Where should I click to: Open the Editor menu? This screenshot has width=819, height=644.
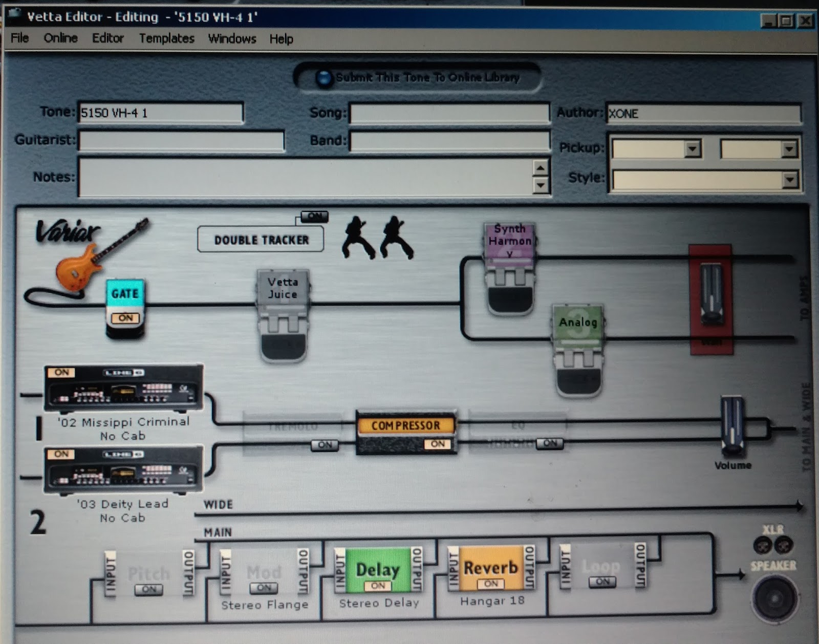click(107, 38)
